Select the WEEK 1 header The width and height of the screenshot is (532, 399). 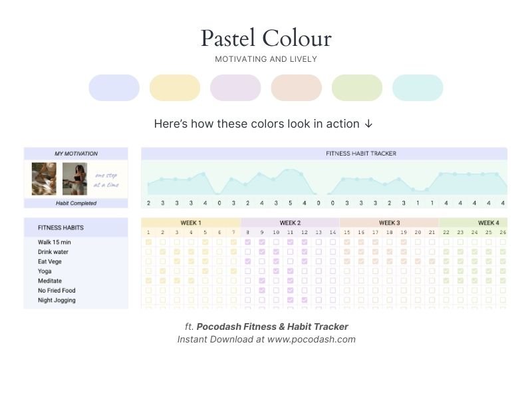[191, 223]
